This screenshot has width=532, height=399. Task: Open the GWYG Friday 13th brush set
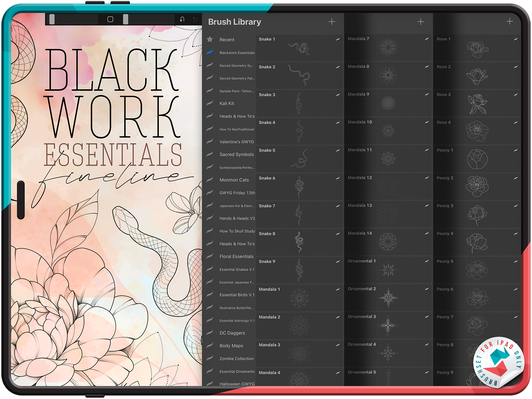pyautogui.click(x=231, y=193)
